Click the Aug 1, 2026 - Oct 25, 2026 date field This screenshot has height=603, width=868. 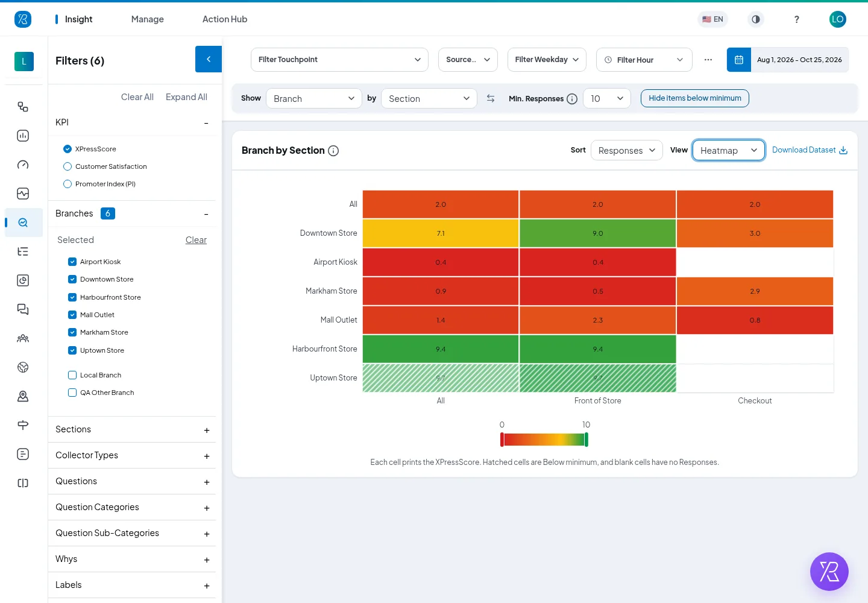(799, 60)
